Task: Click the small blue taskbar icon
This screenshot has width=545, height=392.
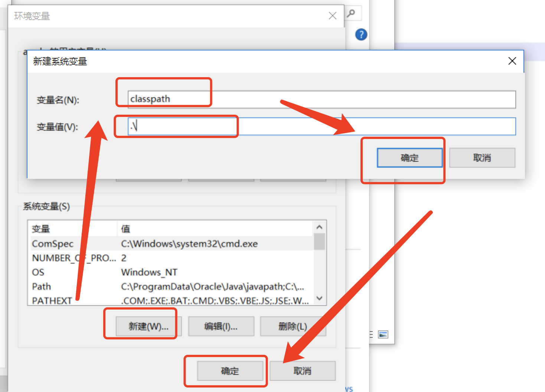Action: click(x=384, y=334)
